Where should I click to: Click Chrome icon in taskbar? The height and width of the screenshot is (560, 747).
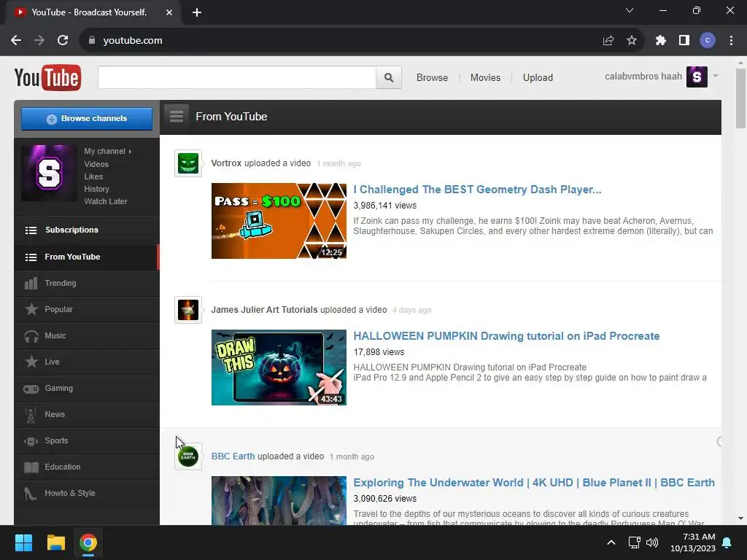coord(88,542)
